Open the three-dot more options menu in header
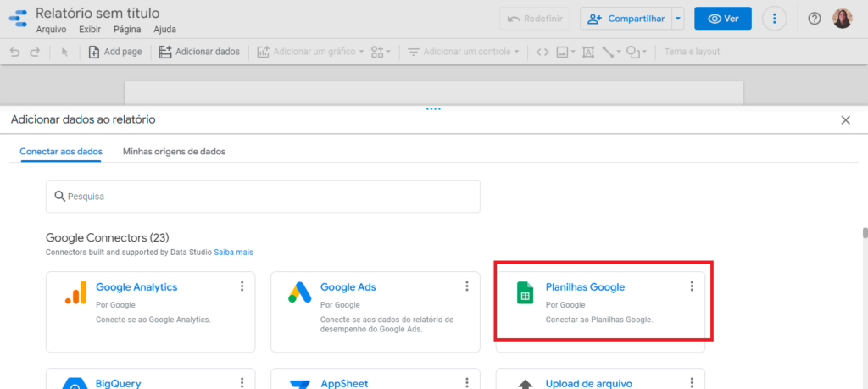This screenshot has height=389, width=868. [775, 19]
